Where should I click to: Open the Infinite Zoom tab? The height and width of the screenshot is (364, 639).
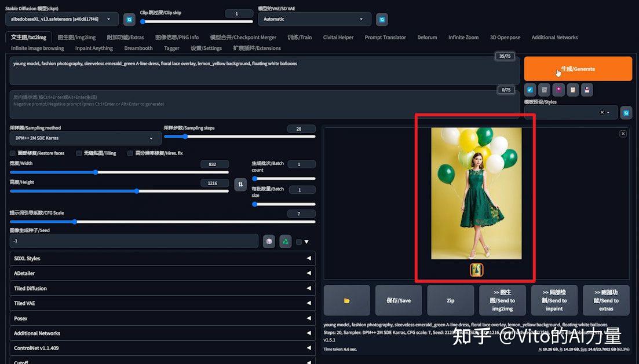click(x=463, y=38)
